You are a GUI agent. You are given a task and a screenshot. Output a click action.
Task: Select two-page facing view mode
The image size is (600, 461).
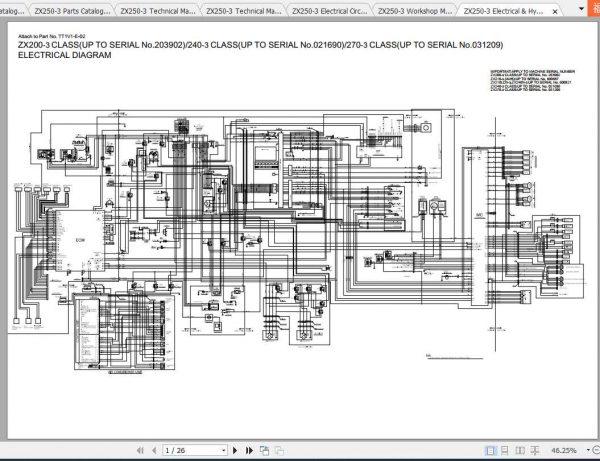click(520, 451)
